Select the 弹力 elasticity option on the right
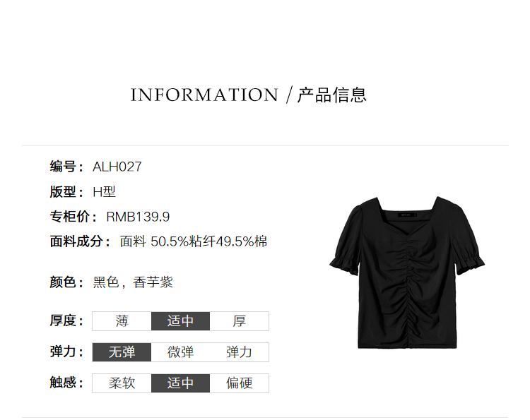The height and width of the screenshot is (420, 530). click(240, 352)
